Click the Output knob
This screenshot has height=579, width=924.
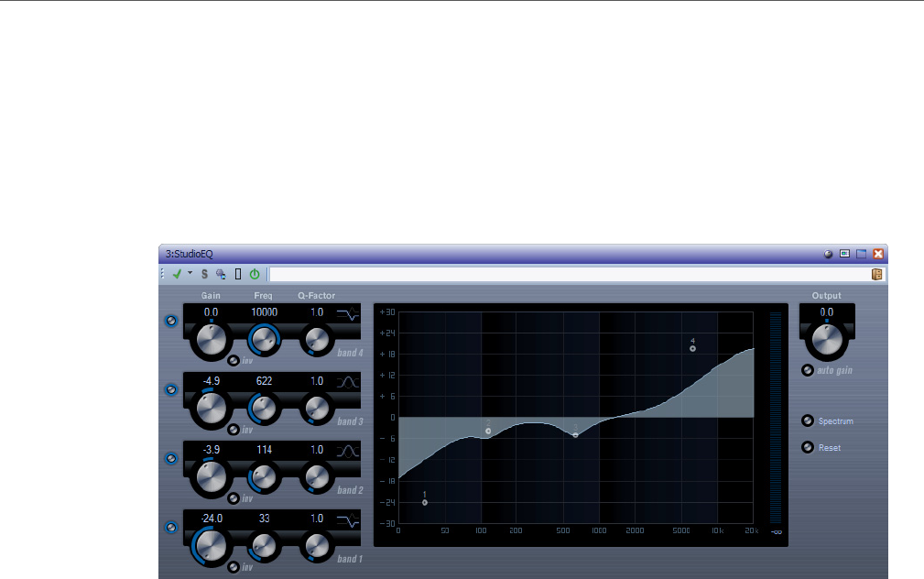(827, 340)
